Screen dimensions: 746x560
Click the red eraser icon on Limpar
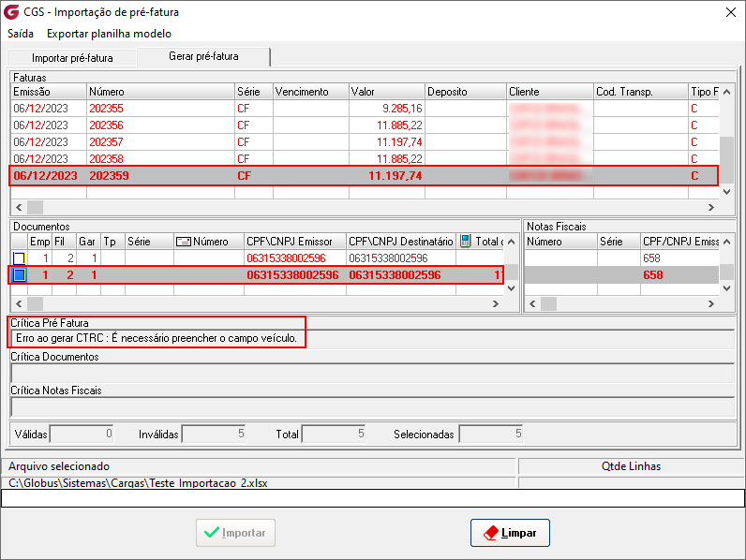[490, 533]
